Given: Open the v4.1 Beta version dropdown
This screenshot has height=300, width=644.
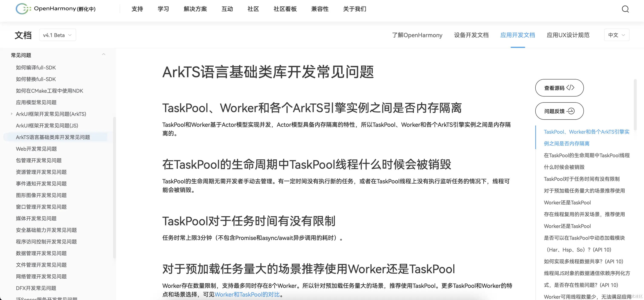Looking at the screenshot, I should click(x=57, y=35).
